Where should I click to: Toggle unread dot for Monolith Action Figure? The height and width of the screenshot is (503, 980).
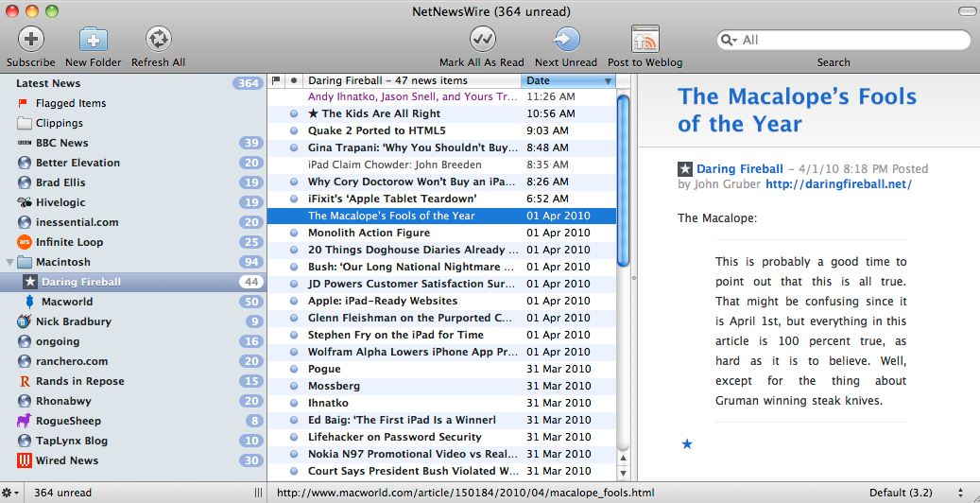point(294,233)
